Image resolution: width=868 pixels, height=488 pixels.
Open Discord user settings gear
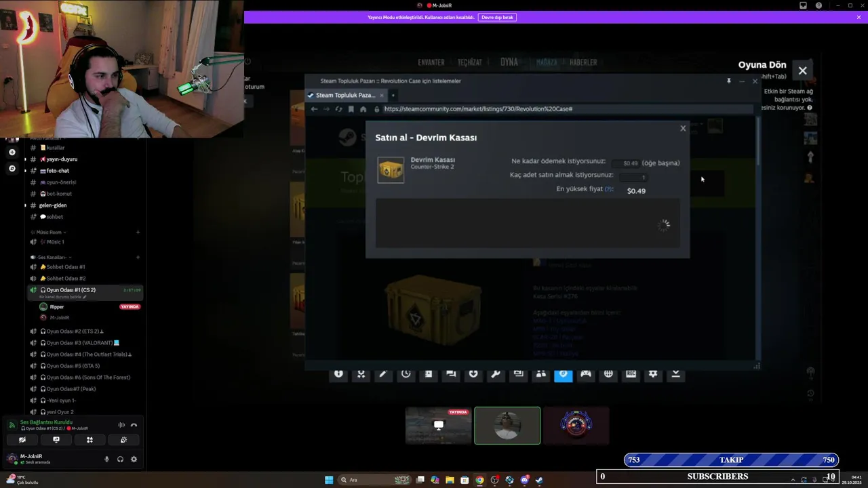134,459
